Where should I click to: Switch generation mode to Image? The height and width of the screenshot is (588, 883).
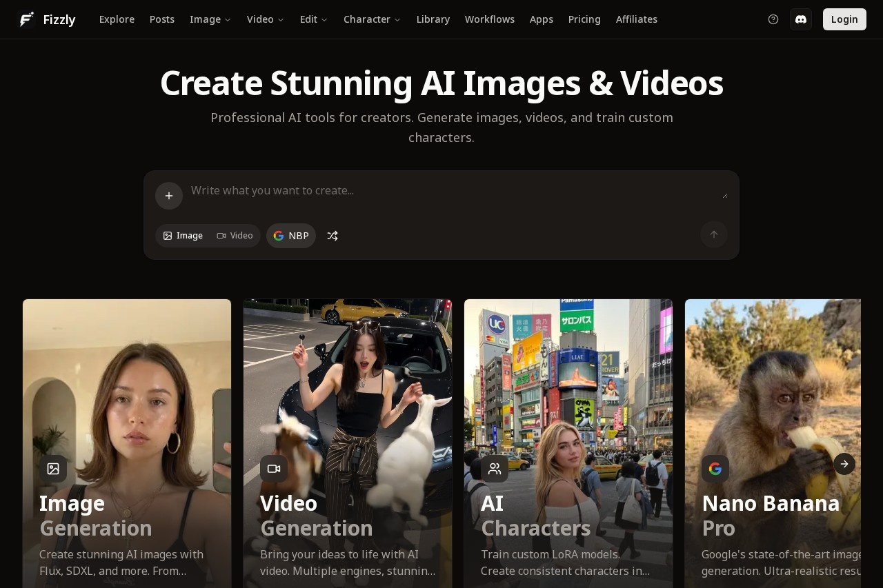[x=183, y=236]
